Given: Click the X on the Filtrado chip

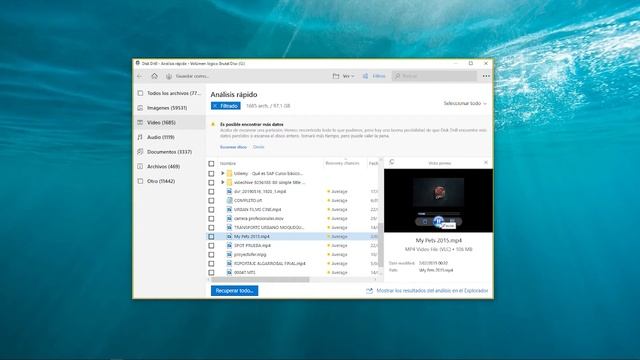Looking at the screenshot, I should point(215,106).
